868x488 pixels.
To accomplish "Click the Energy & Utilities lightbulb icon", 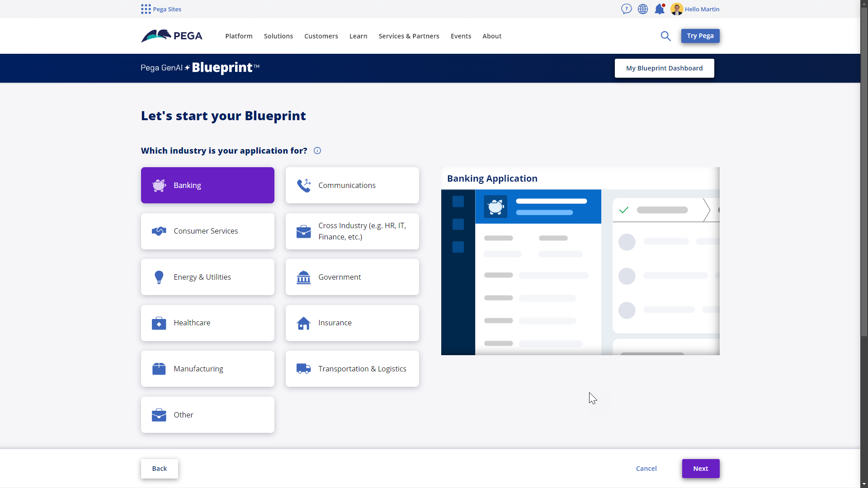I will click(159, 277).
